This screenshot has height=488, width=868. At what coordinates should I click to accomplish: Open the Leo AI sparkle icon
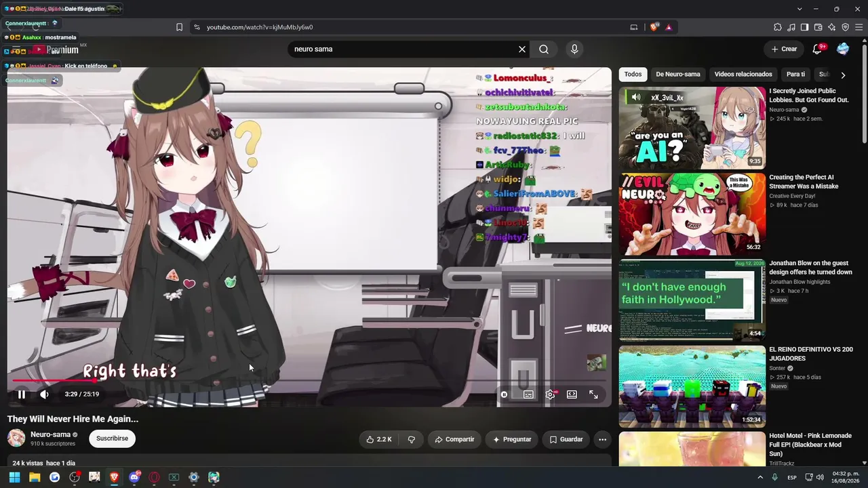832,27
